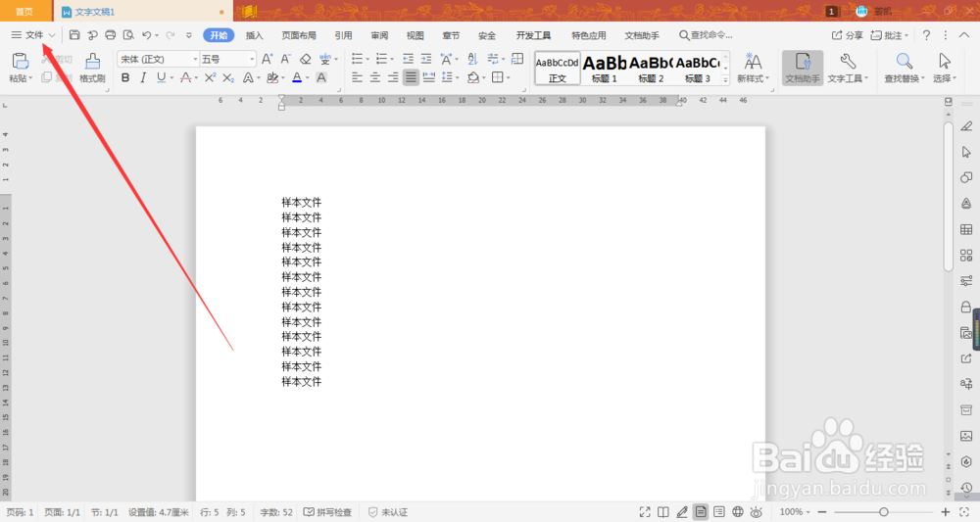
Task: Toggle superscript formatting
Action: point(210,77)
